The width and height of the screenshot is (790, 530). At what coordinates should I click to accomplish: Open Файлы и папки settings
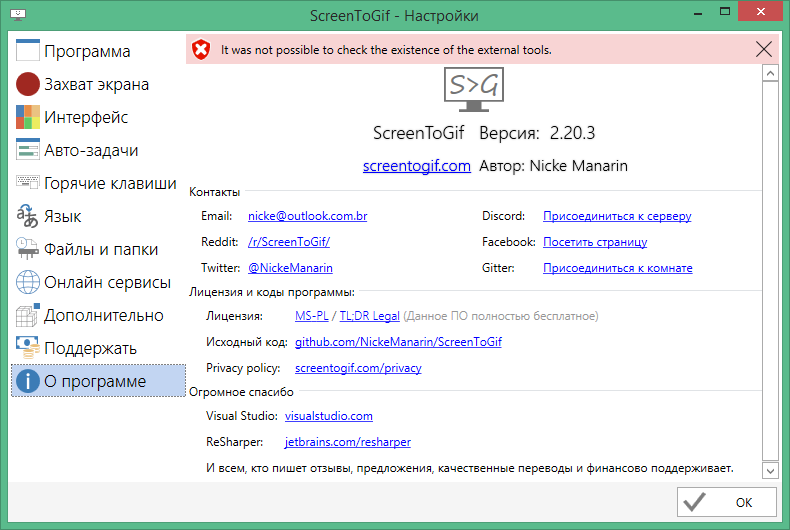tap(98, 249)
